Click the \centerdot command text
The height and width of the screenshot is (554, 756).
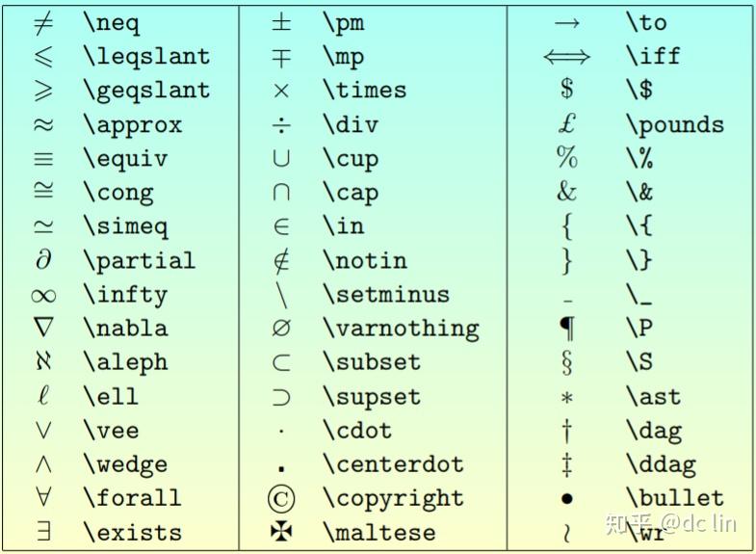click(x=392, y=464)
